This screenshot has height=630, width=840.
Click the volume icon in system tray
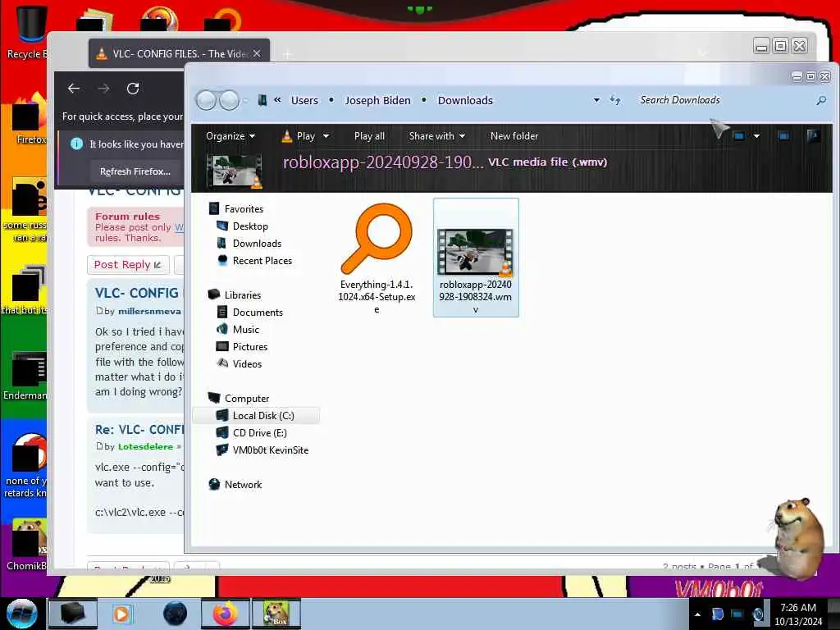coord(758,614)
